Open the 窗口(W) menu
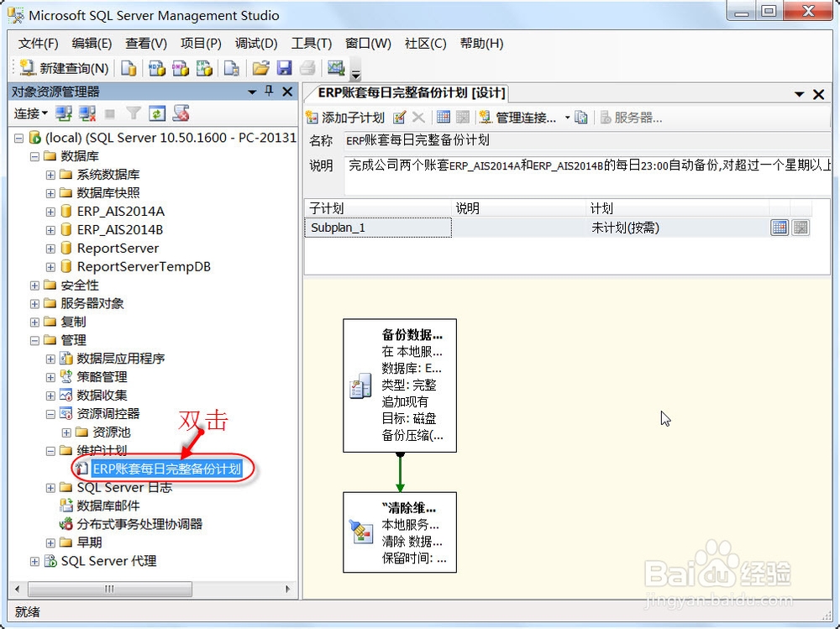Image resolution: width=840 pixels, height=629 pixels. coord(368,44)
